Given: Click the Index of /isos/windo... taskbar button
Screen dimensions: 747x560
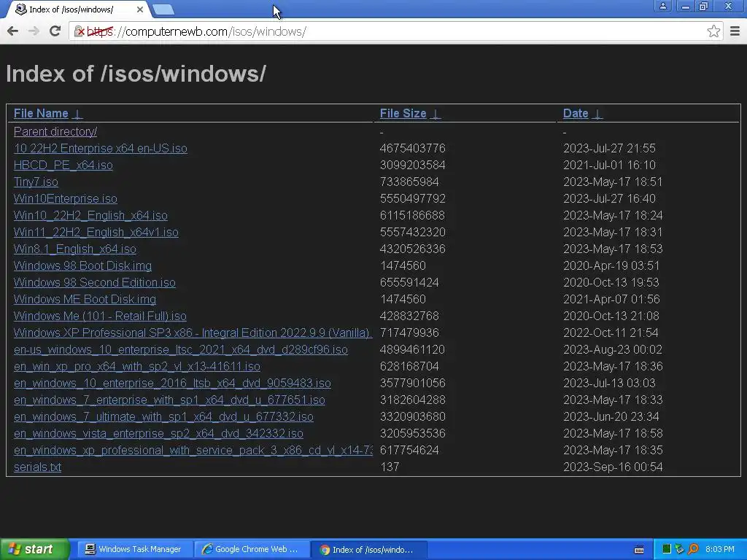Looking at the screenshot, I should pyautogui.click(x=368, y=549).
